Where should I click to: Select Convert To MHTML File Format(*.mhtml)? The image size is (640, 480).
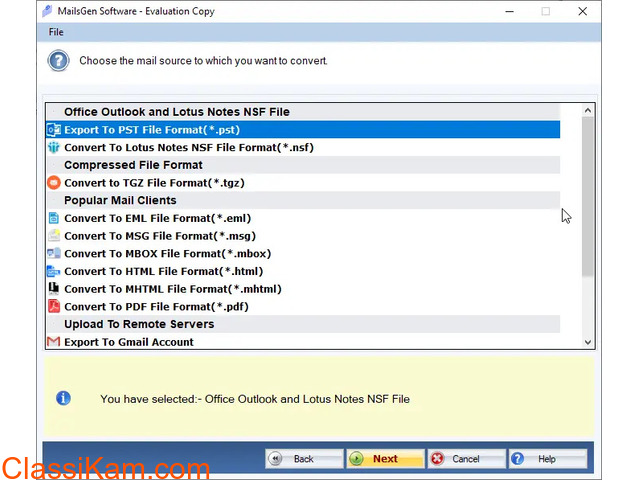coord(303,289)
